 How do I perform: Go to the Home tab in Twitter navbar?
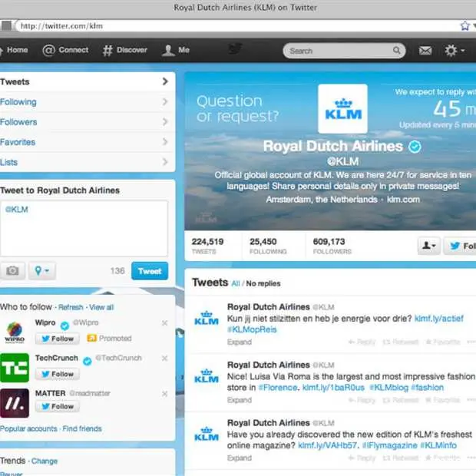point(15,50)
